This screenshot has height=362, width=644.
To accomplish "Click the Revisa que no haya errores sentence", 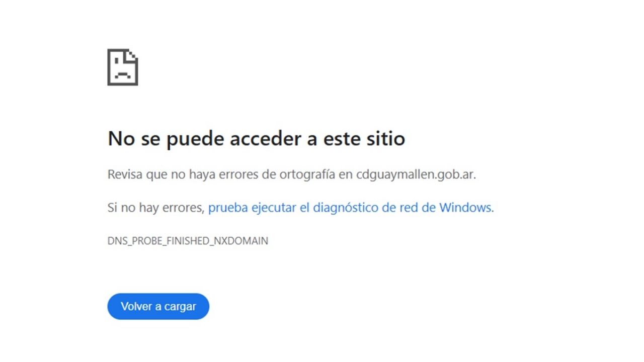I will [292, 175].
